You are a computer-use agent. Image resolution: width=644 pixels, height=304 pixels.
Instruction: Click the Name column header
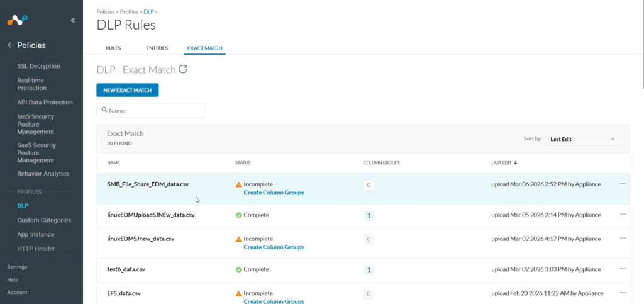pos(113,163)
